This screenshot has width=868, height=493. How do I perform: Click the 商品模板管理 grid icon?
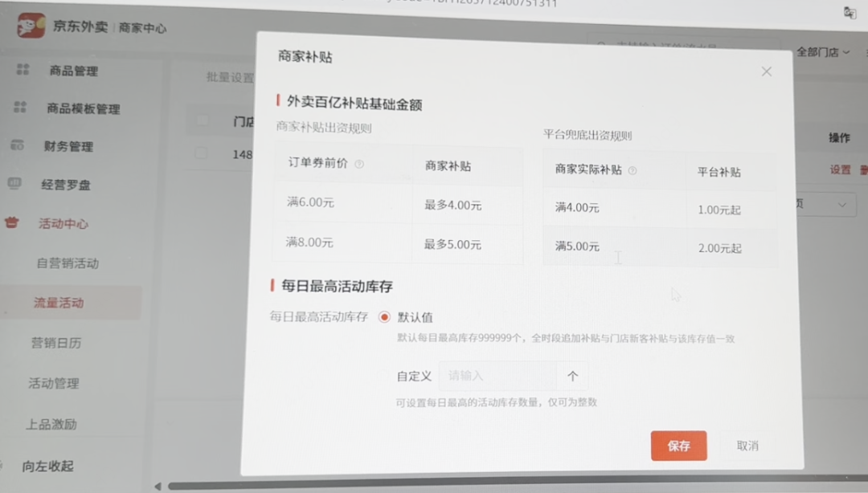point(20,107)
